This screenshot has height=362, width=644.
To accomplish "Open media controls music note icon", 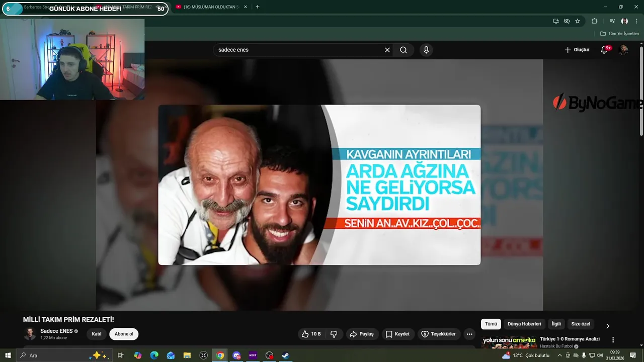I will coord(612,21).
